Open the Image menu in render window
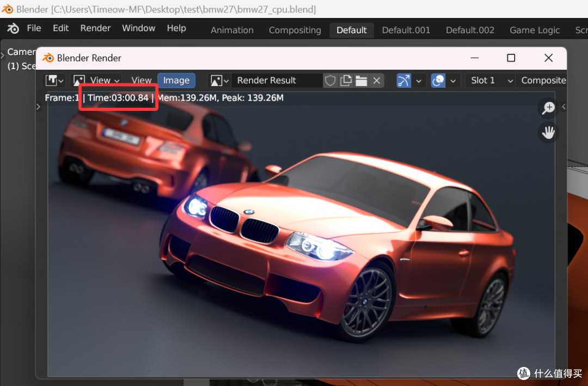The image size is (588, 386). [176, 81]
